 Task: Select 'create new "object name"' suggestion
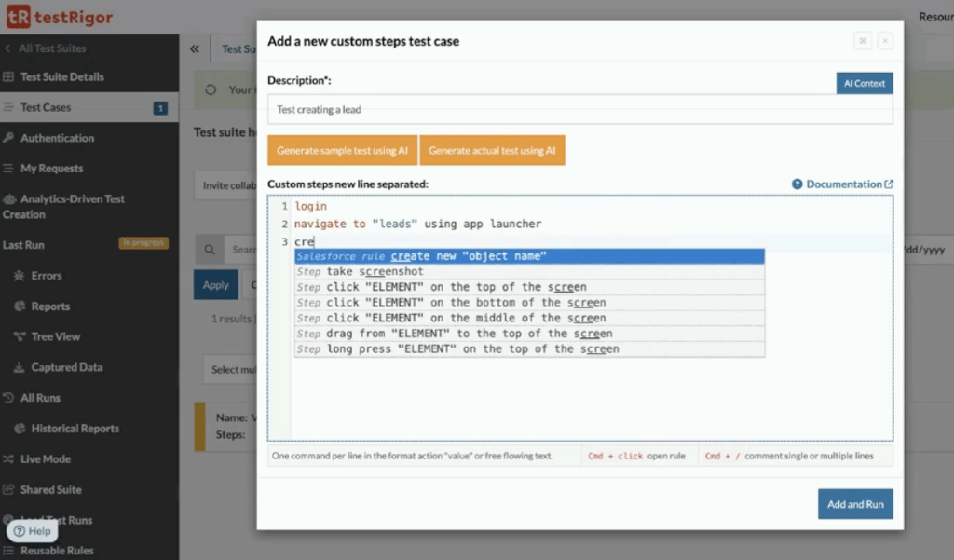(x=529, y=256)
